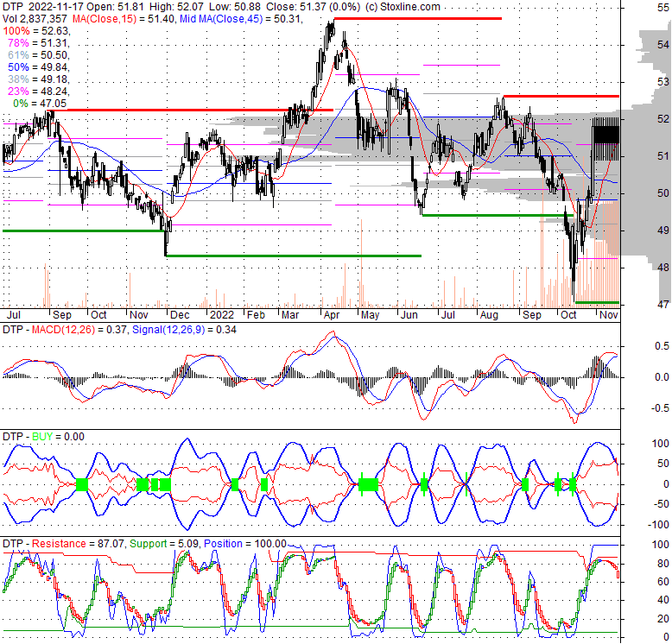Screen dimensions: 672x644
Task: Click the 'Feb' month label on timeline
Action: (x=256, y=315)
